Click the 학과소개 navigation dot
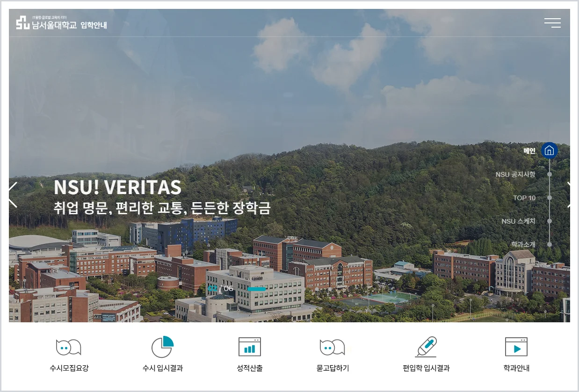Image resolution: width=579 pixels, height=392 pixels. tap(550, 244)
